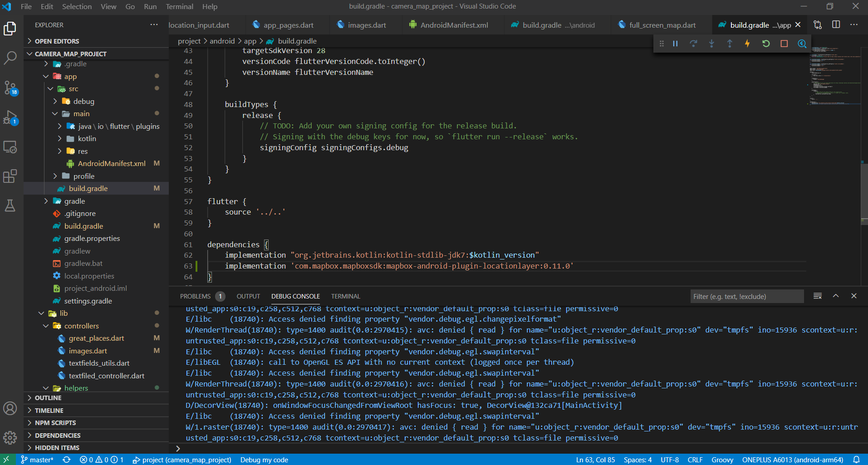
Task: Expand the profile folder
Action: click(x=55, y=176)
